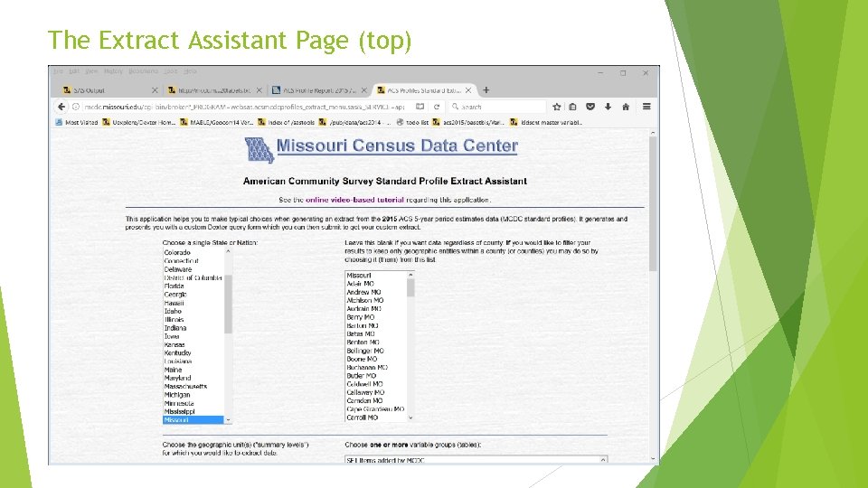Switch to the ACS Profile Report tab
868x488 pixels.
tap(319, 90)
